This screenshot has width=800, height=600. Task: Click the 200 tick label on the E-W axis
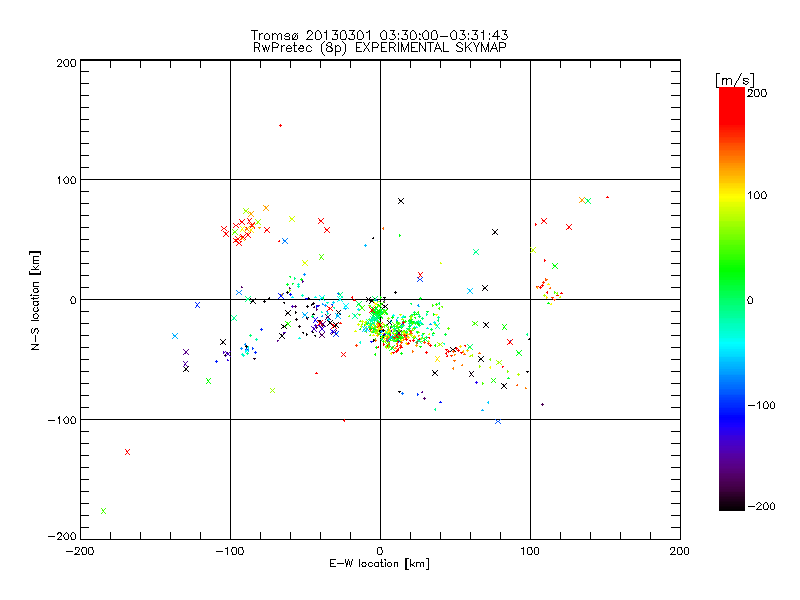click(680, 551)
